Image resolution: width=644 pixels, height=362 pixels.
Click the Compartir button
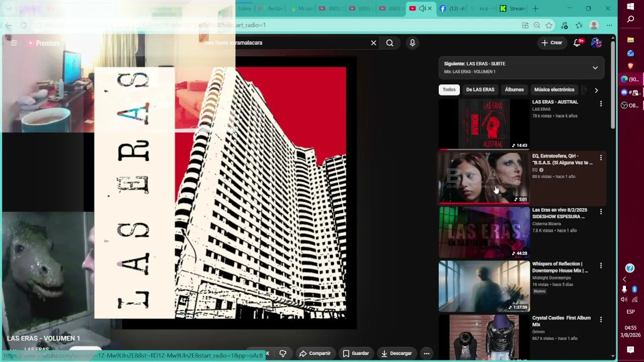tap(315, 353)
